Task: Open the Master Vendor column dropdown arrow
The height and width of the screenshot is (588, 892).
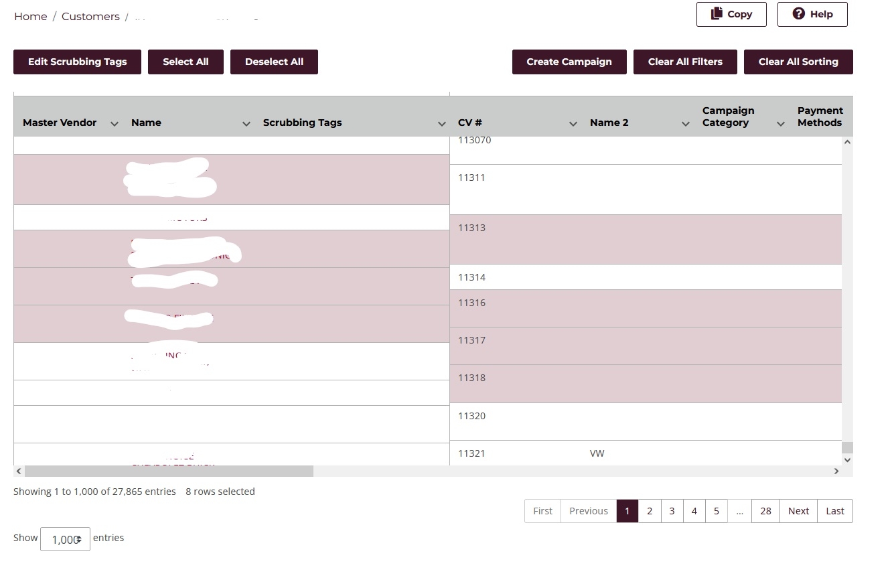Action: pos(114,123)
